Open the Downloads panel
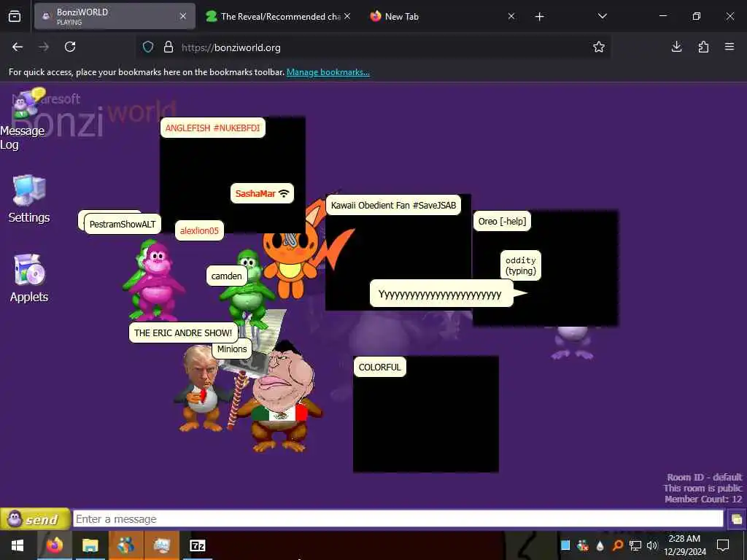This screenshot has height=560, width=747. (x=676, y=47)
